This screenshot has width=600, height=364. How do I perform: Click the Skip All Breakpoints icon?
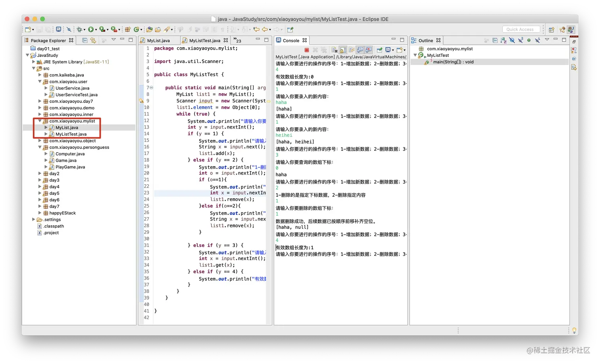point(69,29)
